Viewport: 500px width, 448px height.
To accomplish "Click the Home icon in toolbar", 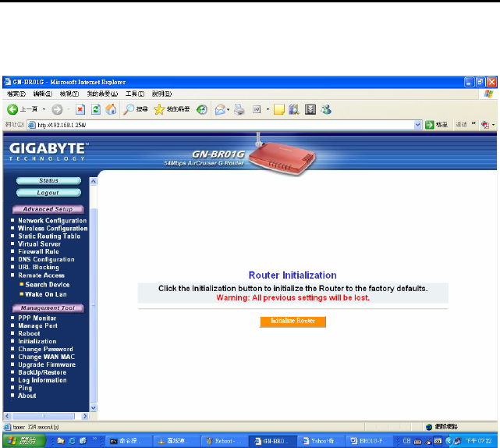I will click(111, 109).
